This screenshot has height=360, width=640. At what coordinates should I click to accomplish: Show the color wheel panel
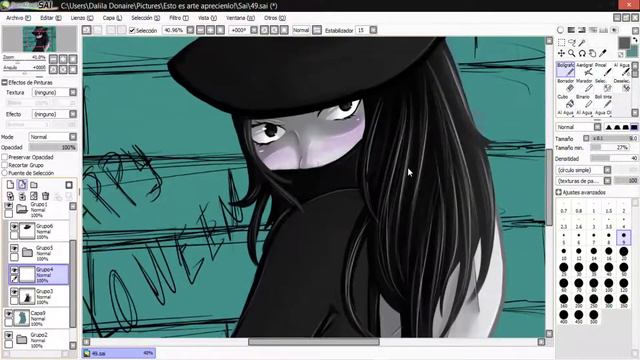tap(560, 30)
